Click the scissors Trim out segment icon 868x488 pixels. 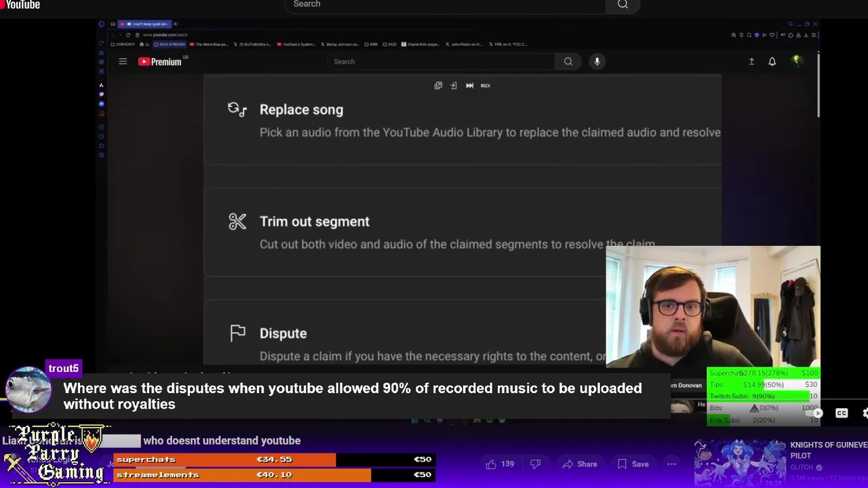[237, 222]
